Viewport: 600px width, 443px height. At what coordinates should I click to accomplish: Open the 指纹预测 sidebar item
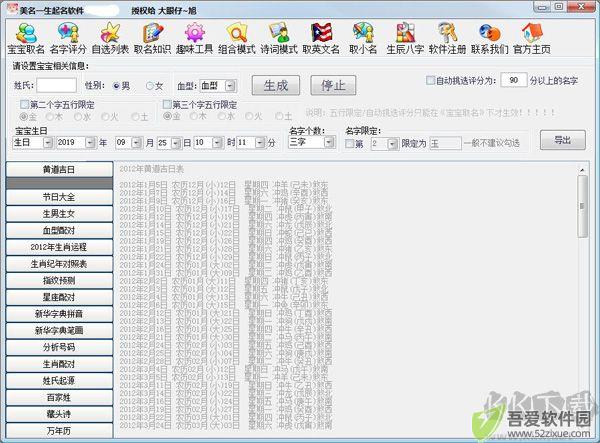click(x=59, y=281)
